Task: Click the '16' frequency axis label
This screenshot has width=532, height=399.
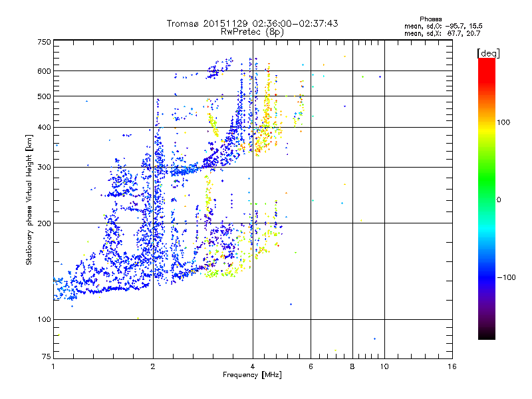Action: (x=452, y=366)
